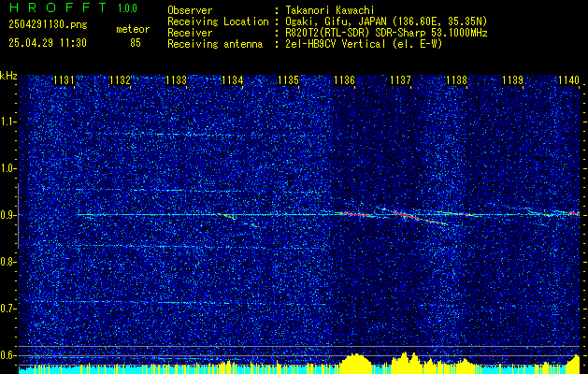Viewport: 588px width, 374px height.
Task: Click the 0.9 kHz axis label
Action: (x=7, y=215)
